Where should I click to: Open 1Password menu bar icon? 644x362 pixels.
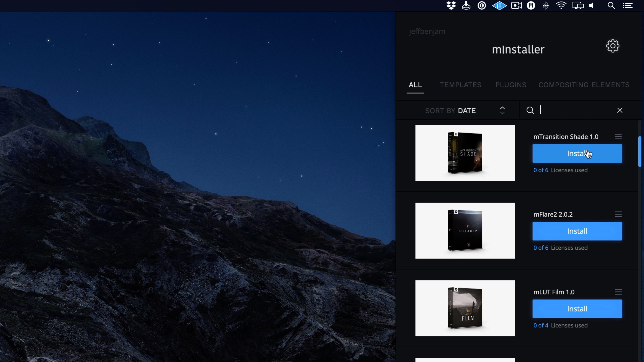[x=481, y=6]
